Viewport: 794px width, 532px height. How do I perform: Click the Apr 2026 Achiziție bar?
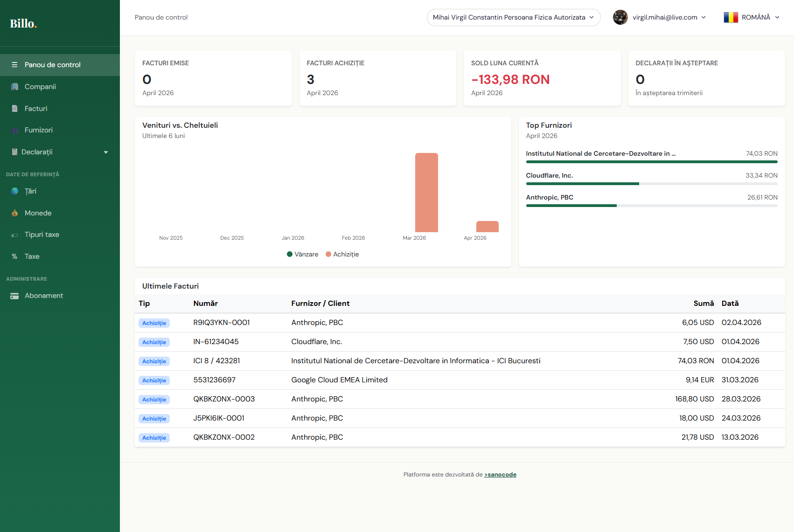click(488, 227)
